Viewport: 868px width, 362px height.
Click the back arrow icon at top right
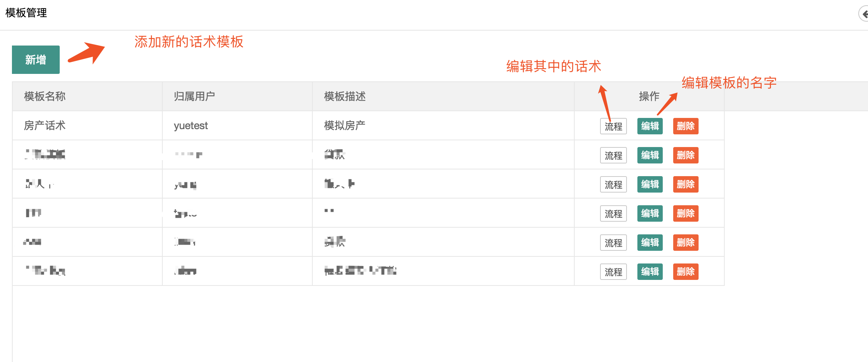coord(864,14)
